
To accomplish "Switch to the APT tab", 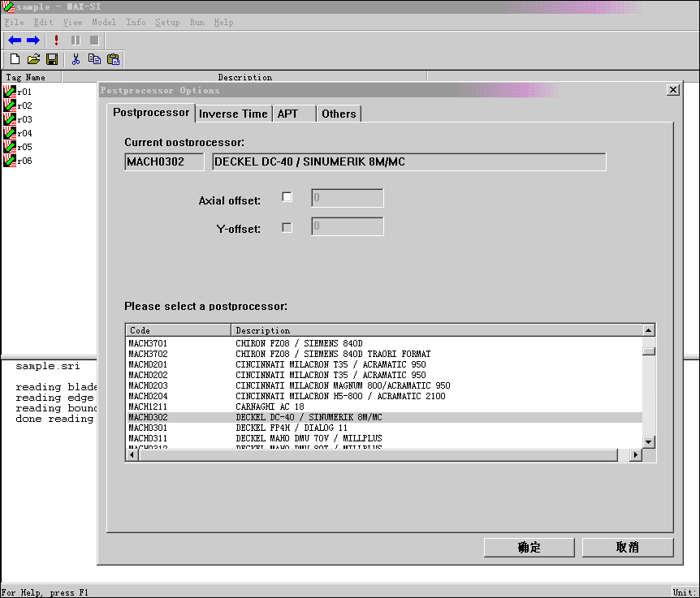I will click(x=294, y=114).
